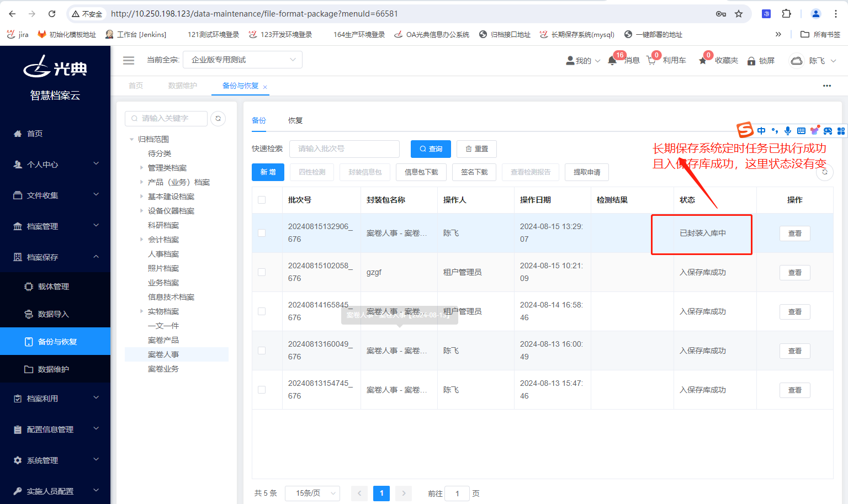Check row for batch 20240813160049_676
Image resolution: width=848 pixels, height=504 pixels.
point(262,351)
